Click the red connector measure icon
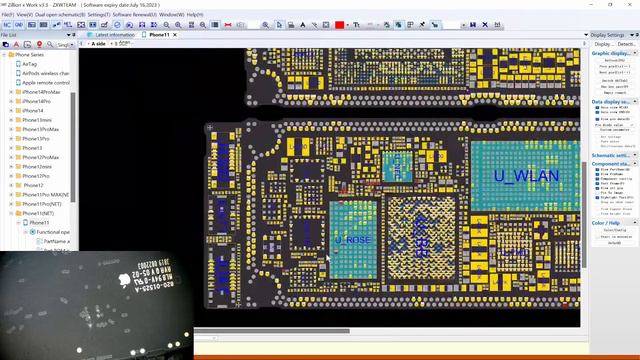This screenshot has width=640, height=360. (228, 25)
